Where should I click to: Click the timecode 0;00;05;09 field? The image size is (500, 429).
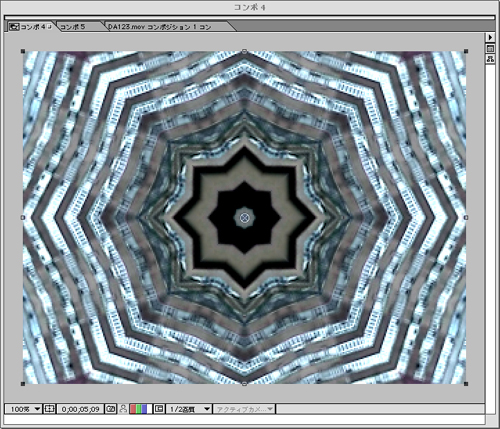pyautogui.click(x=80, y=409)
